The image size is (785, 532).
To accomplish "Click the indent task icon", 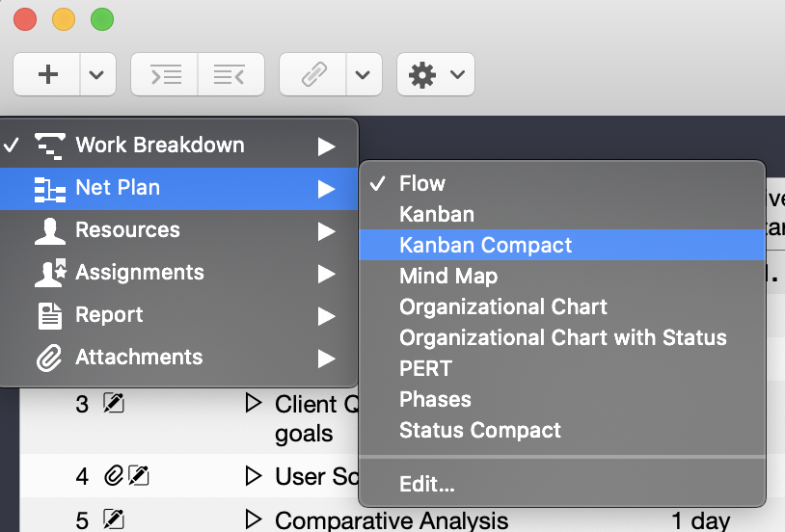I will (x=165, y=74).
